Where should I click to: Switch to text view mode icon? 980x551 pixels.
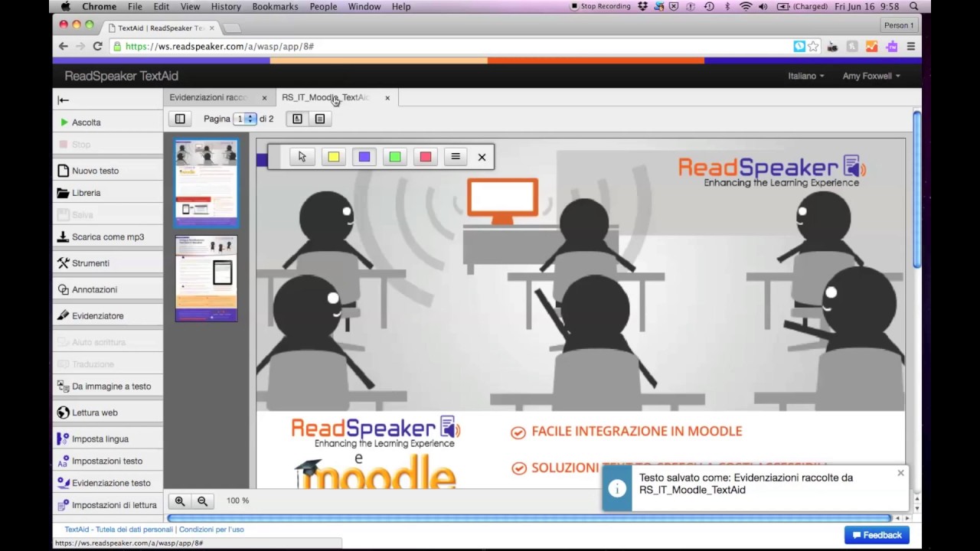tap(319, 119)
